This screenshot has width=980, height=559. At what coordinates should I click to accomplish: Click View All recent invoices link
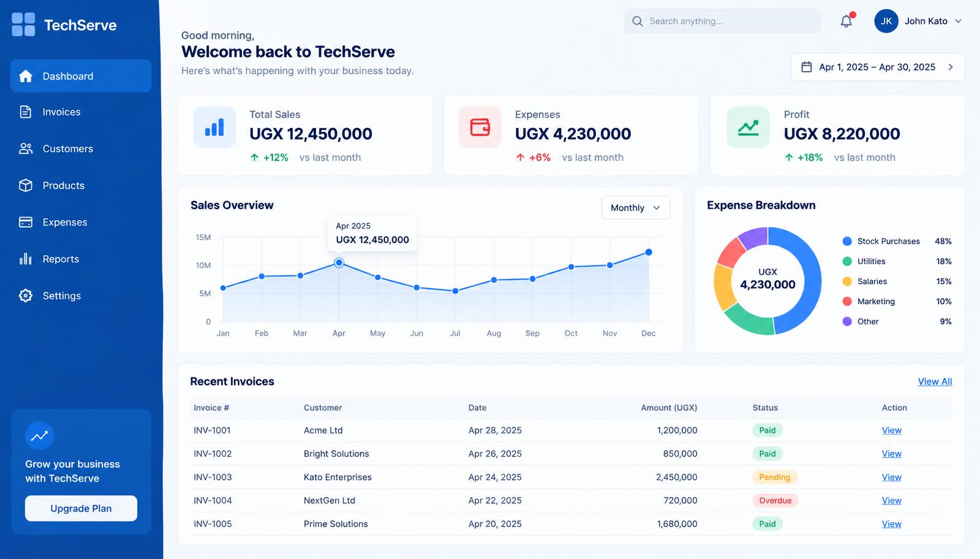pyautogui.click(x=935, y=381)
